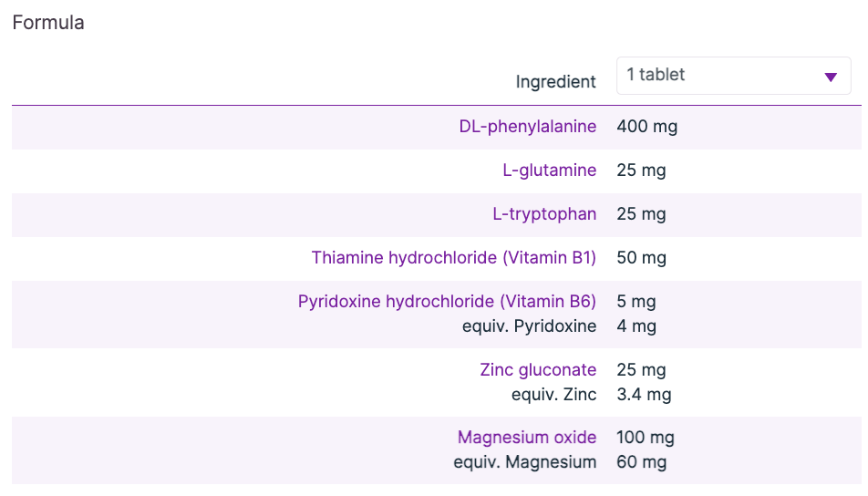Screen dimensions: 868x496
Task: Click the equiv. Magnesium label
Action: tap(524, 462)
